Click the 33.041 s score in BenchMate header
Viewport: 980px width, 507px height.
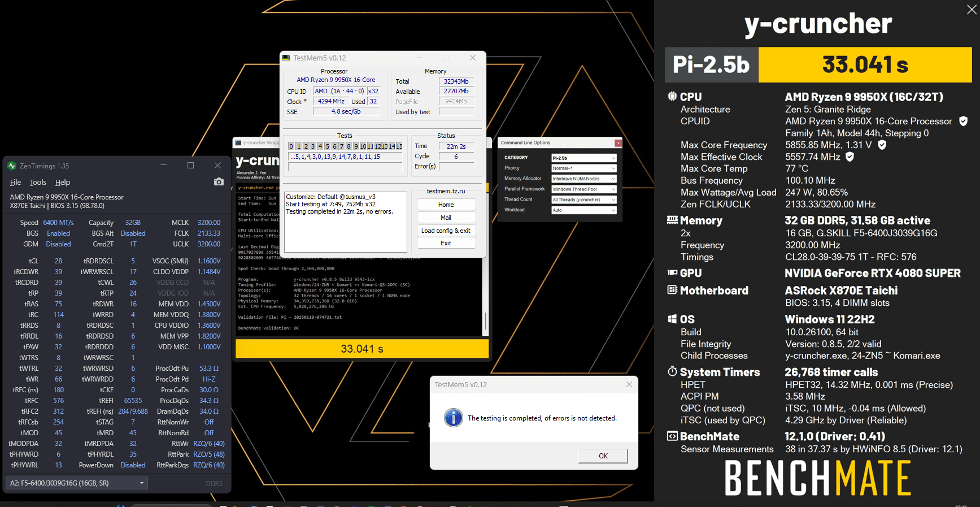[865, 64]
